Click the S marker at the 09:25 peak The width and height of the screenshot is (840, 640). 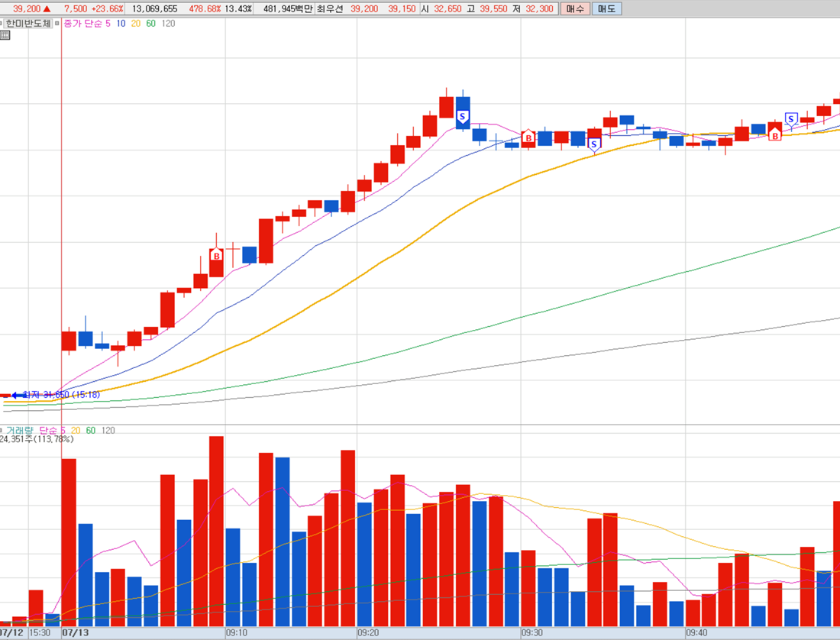point(462,117)
